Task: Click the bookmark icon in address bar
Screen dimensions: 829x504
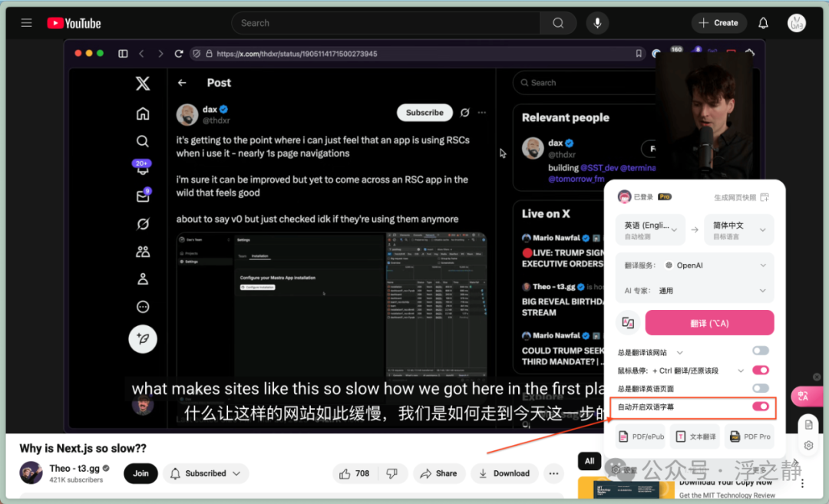Action: [639, 54]
